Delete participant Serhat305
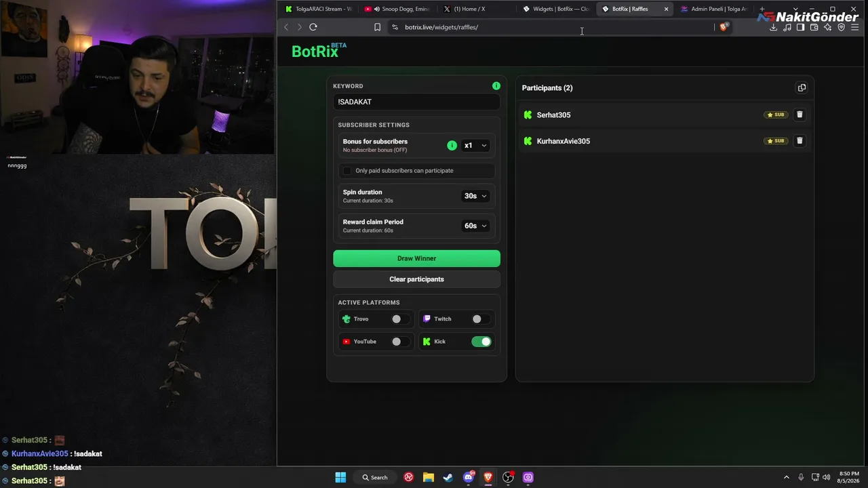The height and width of the screenshot is (488, 868). [x=800, y=115]
